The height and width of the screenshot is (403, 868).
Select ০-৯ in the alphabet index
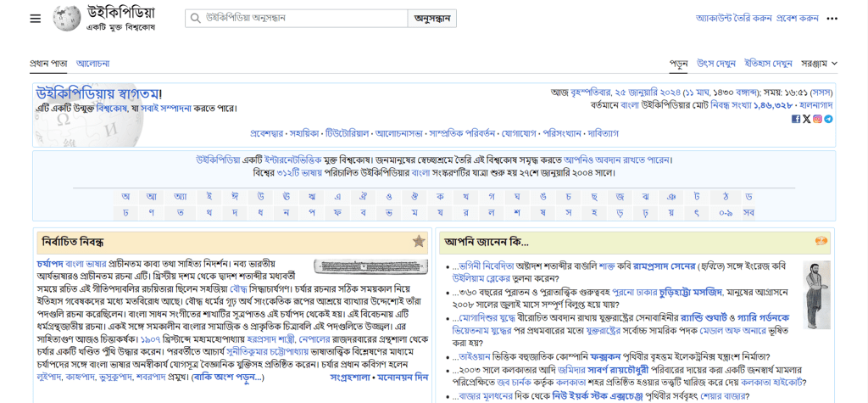[x=726, y=212]
